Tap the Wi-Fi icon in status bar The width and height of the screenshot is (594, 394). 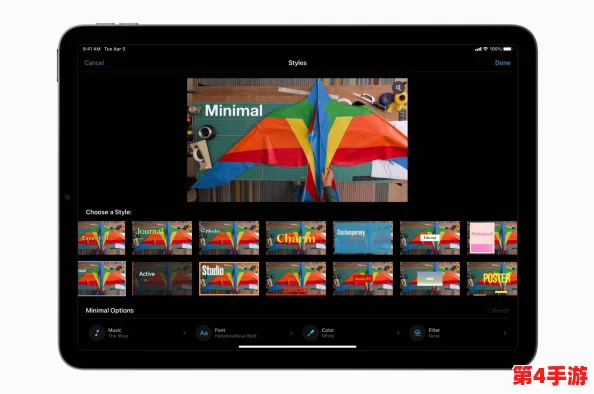pos(485,49)
